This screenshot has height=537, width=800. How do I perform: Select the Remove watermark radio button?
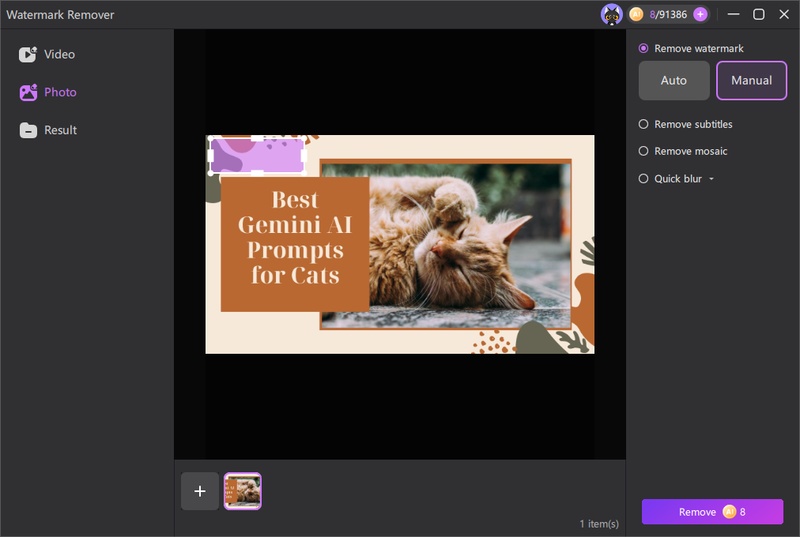point(643,48)
